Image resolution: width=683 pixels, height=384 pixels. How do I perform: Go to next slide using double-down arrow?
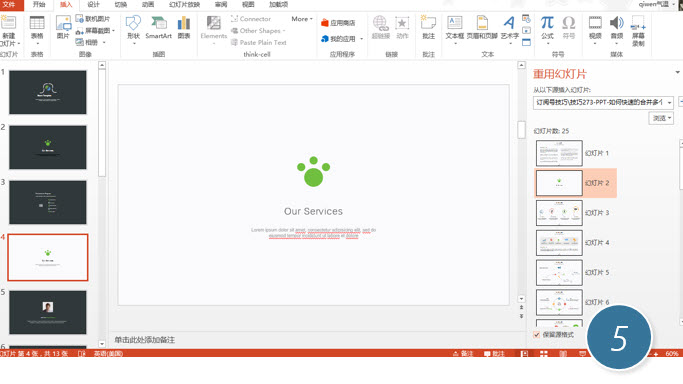point(521,316)
